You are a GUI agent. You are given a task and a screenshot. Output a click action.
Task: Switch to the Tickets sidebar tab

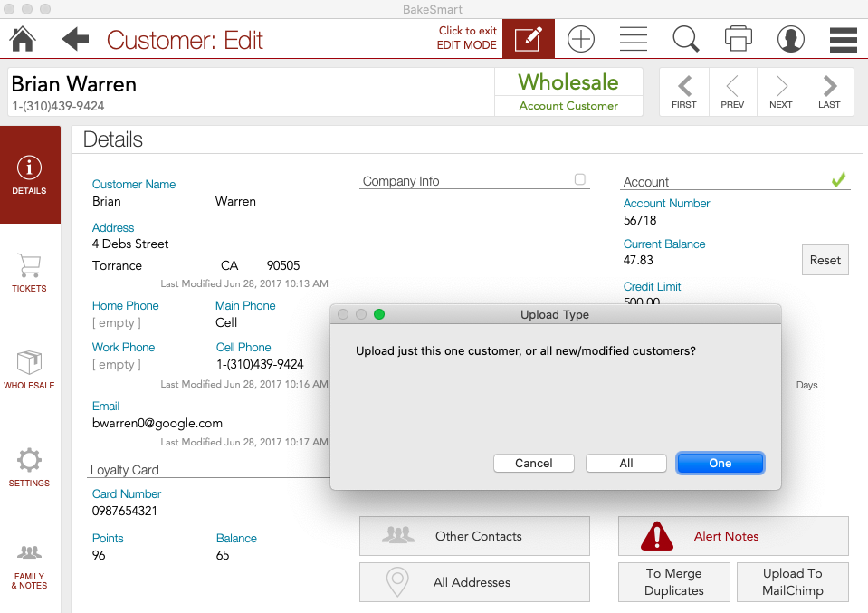[29, 273]
